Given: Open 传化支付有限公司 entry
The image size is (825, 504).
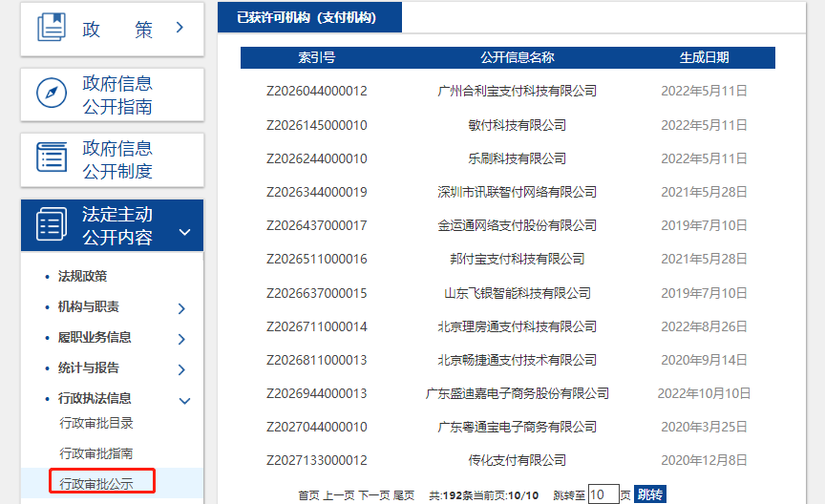Looking at the screenshot, I should (518, 460).
